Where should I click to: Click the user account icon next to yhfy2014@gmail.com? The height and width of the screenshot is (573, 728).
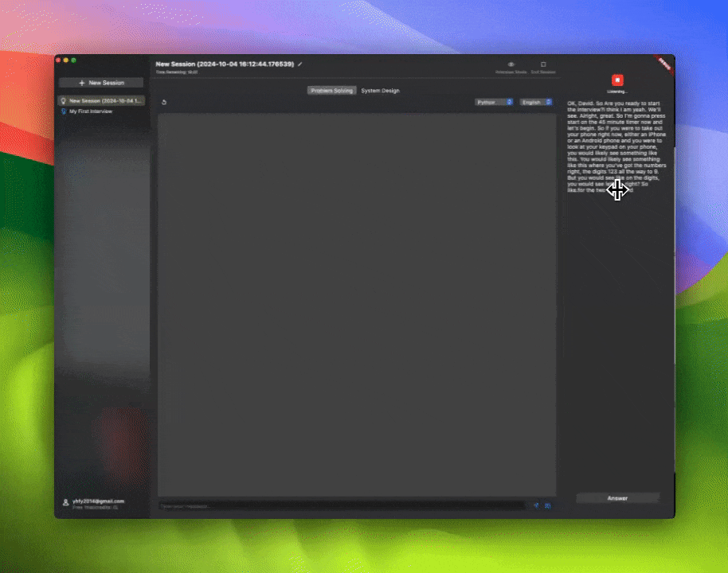(64, 501)
